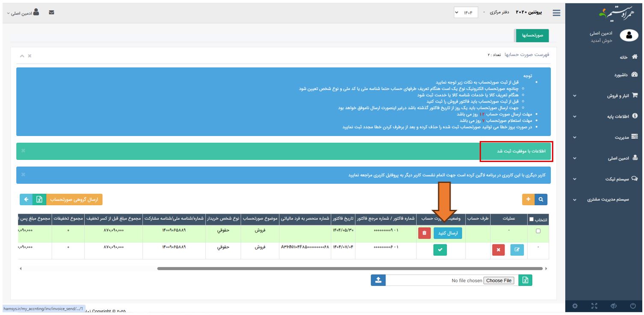The image size is (644, 315).
Task: Delete first invoice with red trash icon
Action: coord(424,233)
